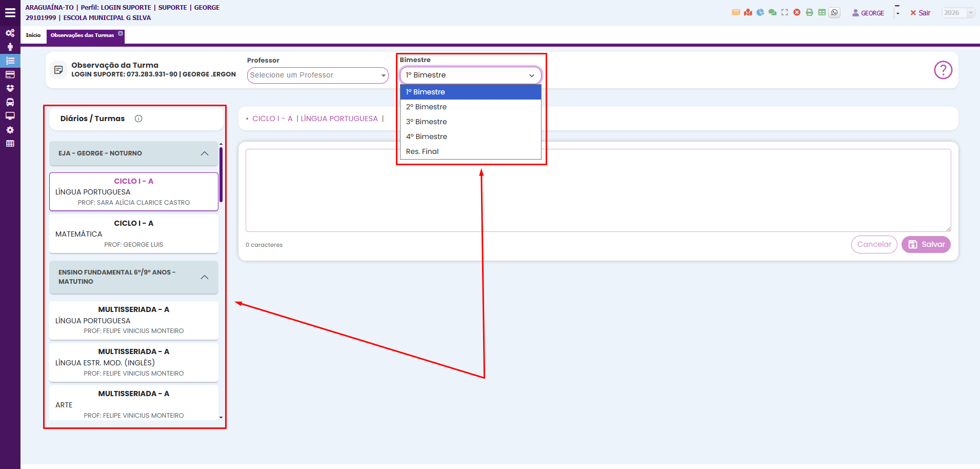The height and width of the screenshot is (469, 980).
Task: Click the green printer icon
Action: (809, 13)
